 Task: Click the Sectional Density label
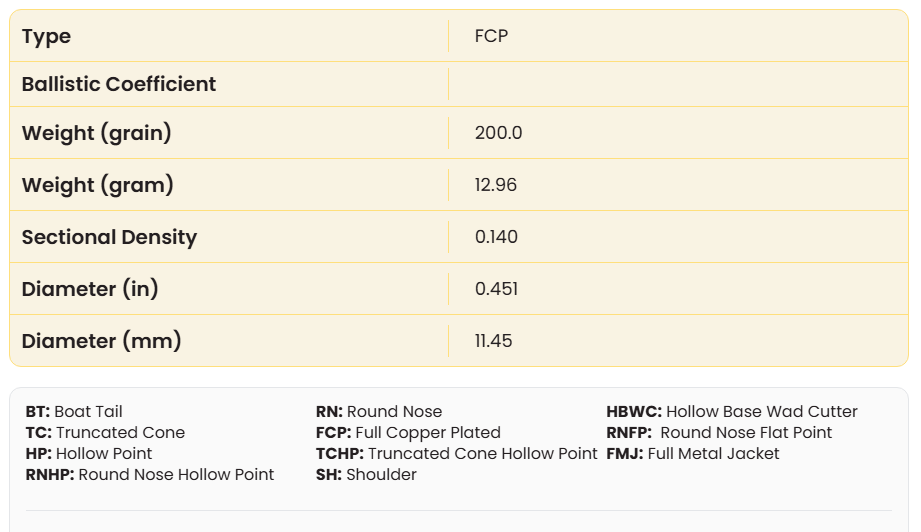pyautogui.click(x=109, y=237)
